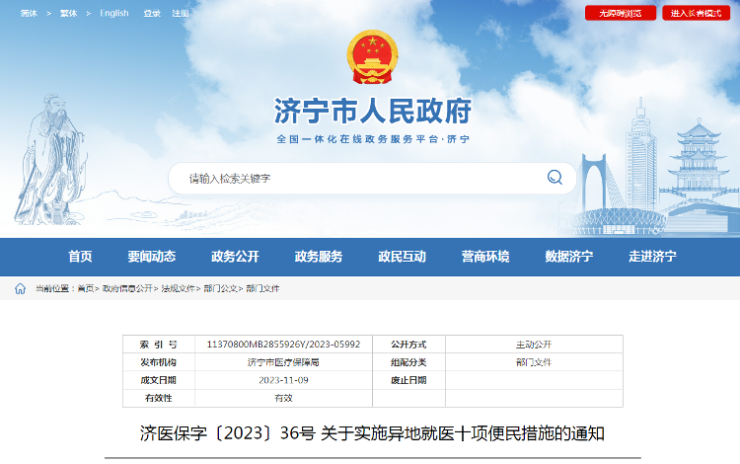Open the 要闻动态 navigation tab
The image size is (740, 464).
151,257
